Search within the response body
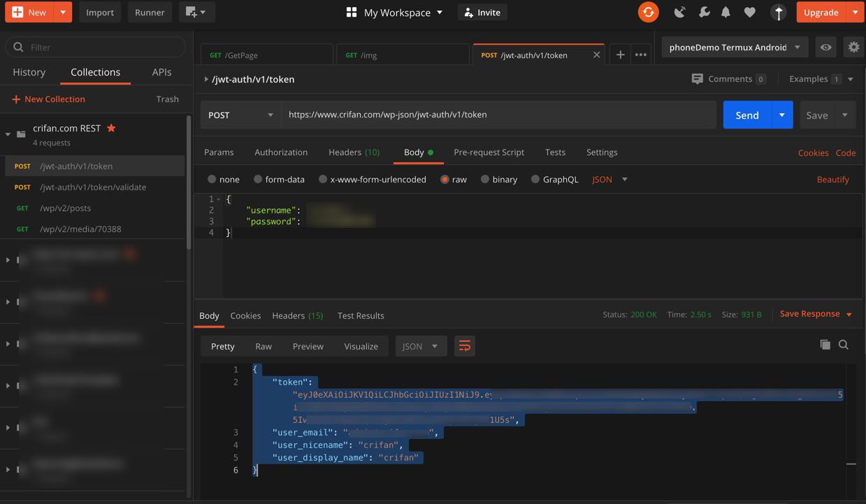The width and height of the screenshot is (866, 504). point(844,345)
